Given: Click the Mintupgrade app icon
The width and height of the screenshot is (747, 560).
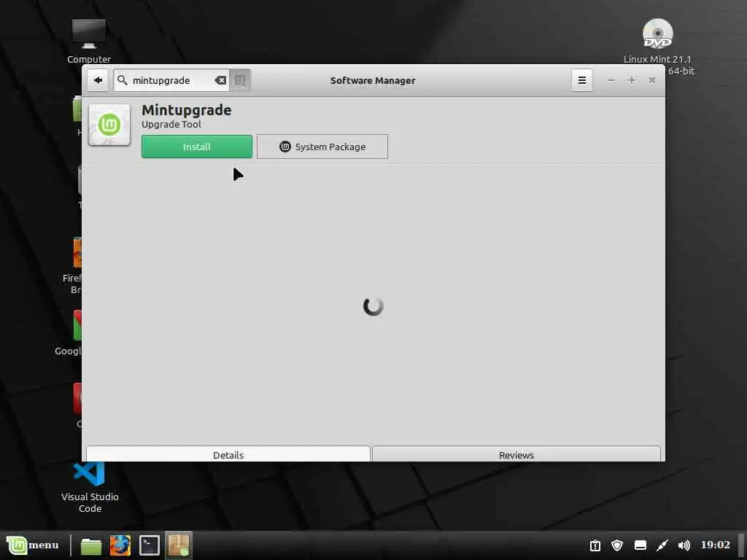Looking at the screenshot, I should click(x=109, y=125).
